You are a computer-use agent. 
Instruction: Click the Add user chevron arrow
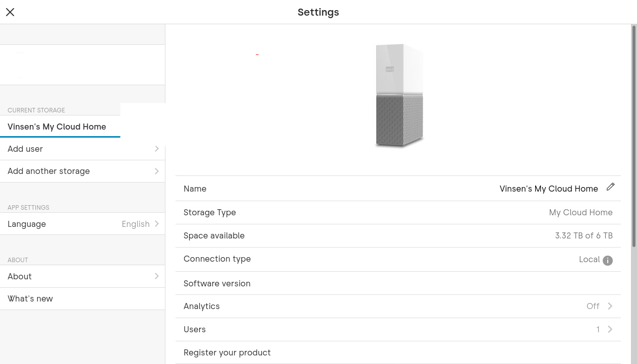(157, 149)
